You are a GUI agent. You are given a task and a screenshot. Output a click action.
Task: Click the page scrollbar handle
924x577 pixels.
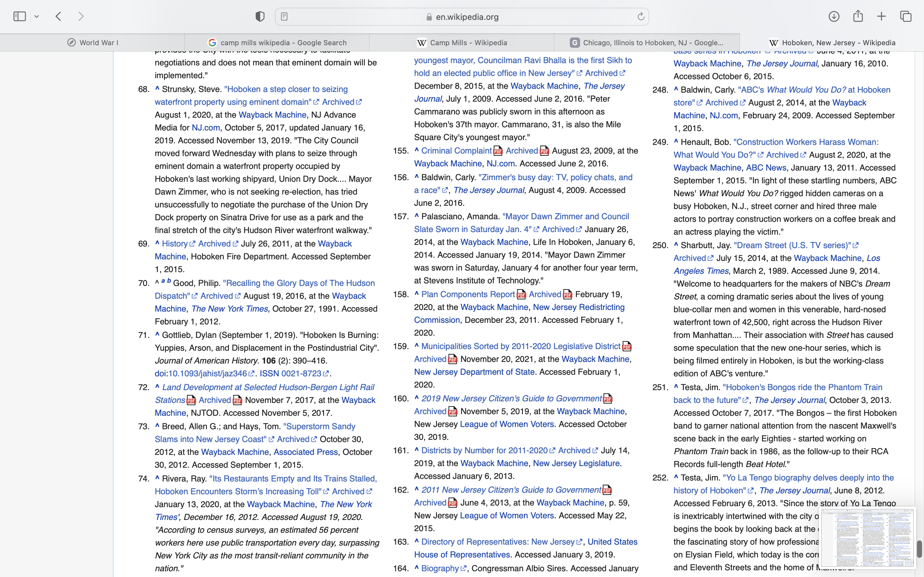[919, 549]
